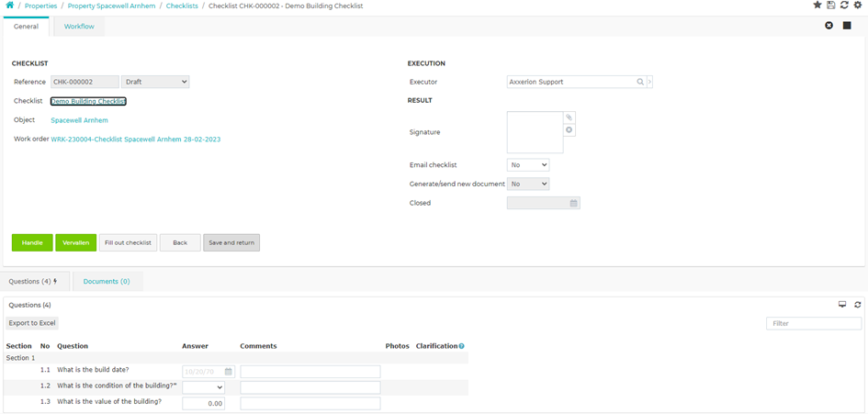Open Demo Building Checklist link

pyautogui.click(x=88, y=101)
